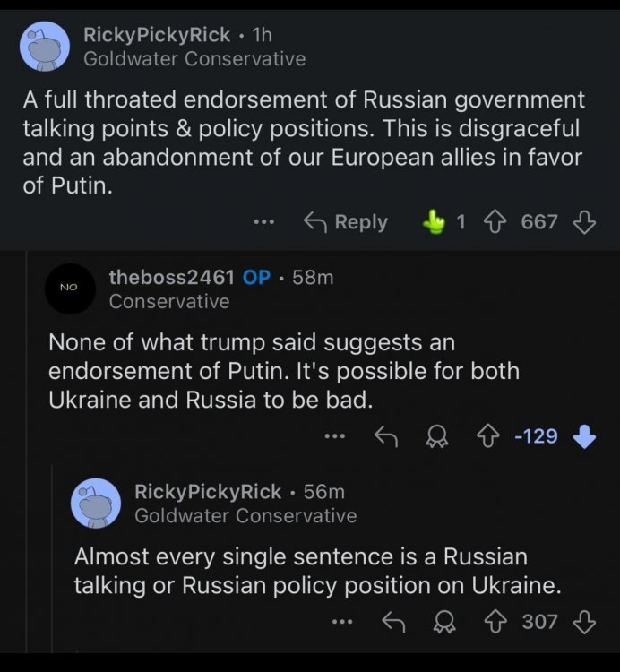Upvote the comment scored -129

[x=488, y=436]
